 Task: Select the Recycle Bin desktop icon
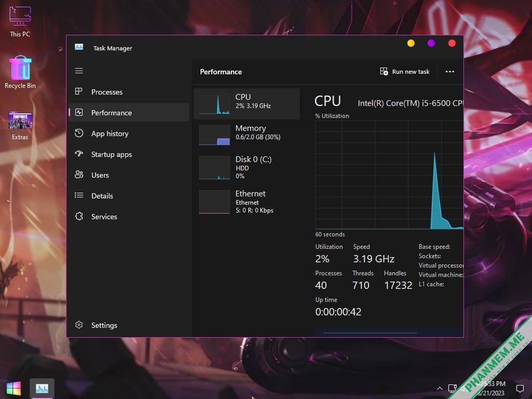tap(20, 72)
